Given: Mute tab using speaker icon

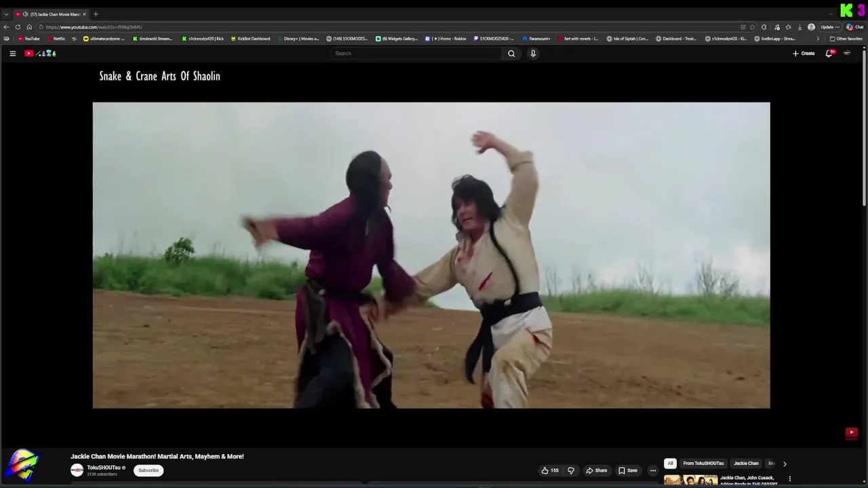Looking at the screenshot, I should 25,14.
